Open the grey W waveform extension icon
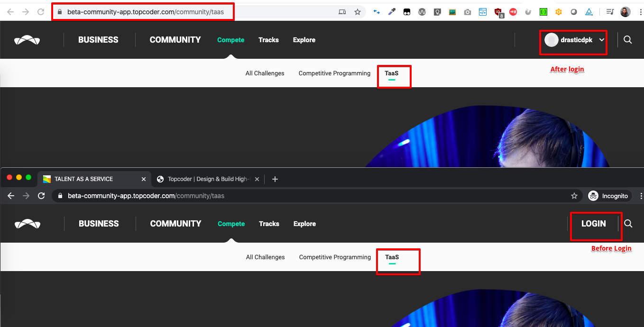644x327 pixels. coord(422,12)
